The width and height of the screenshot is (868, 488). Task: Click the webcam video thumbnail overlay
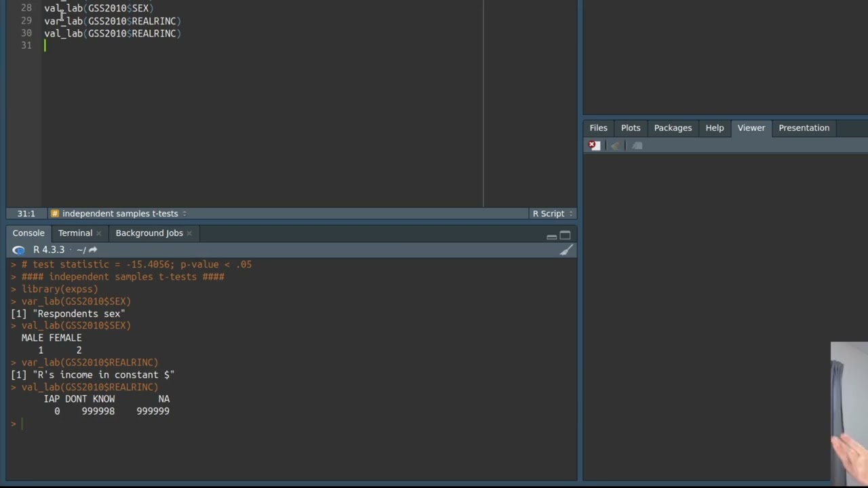tap(849, 413)
